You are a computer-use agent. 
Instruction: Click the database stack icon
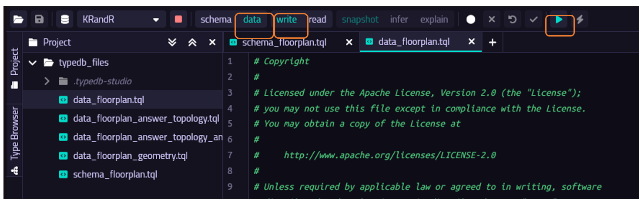65,20
